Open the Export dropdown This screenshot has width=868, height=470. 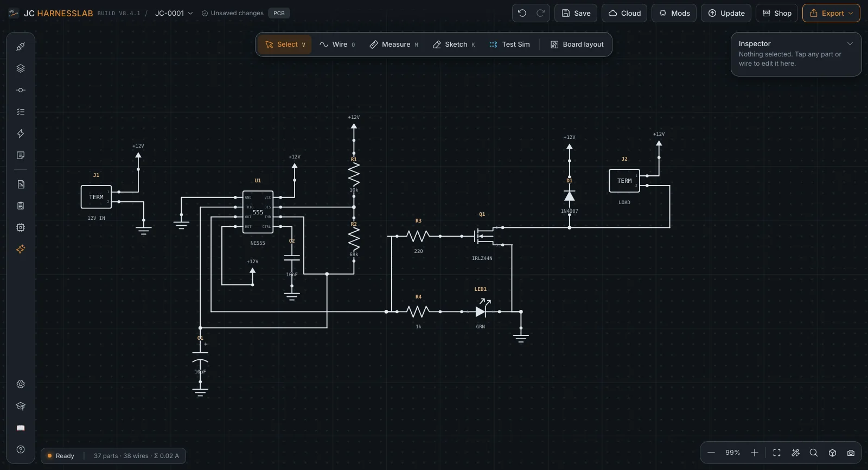coord(831,13)
